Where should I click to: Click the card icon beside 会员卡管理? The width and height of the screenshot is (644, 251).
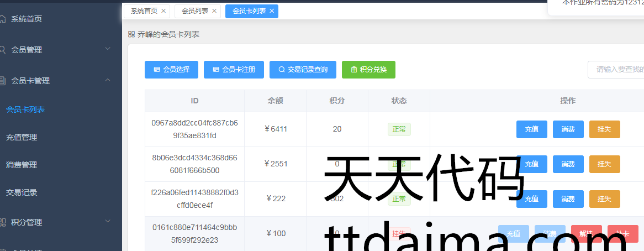pyautogui.click(x=3, y=81)
